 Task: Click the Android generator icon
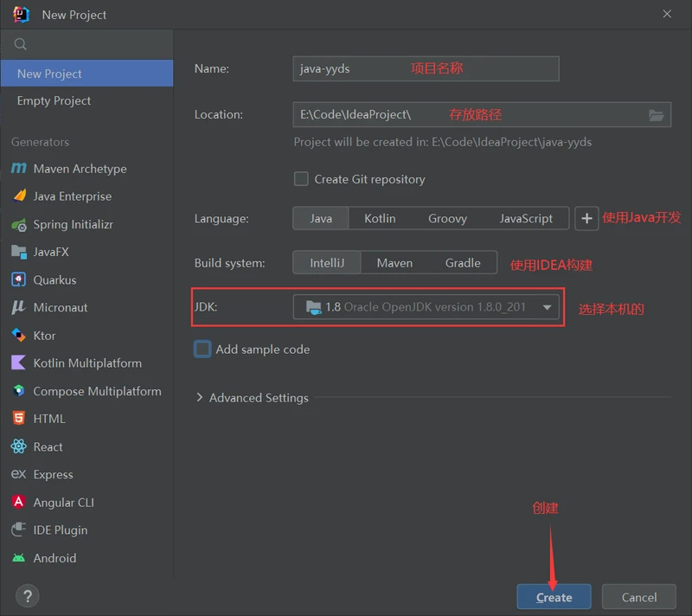18,558
